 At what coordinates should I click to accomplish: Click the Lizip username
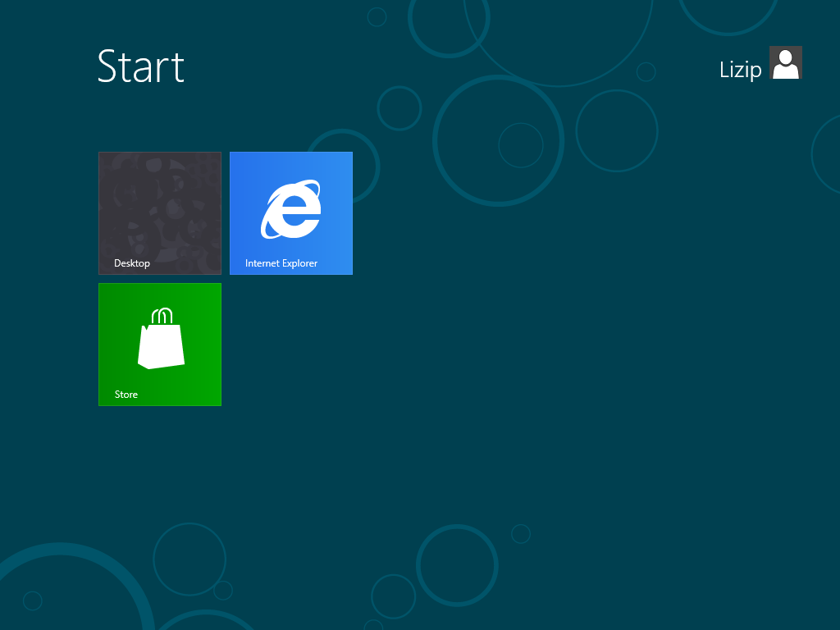point(740,70)
